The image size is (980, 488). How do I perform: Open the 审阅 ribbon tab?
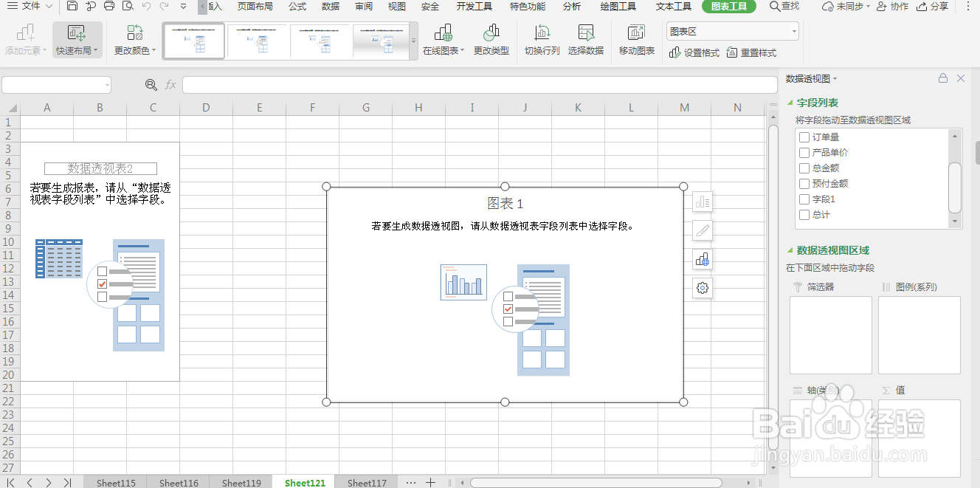(x=364, y=7)
